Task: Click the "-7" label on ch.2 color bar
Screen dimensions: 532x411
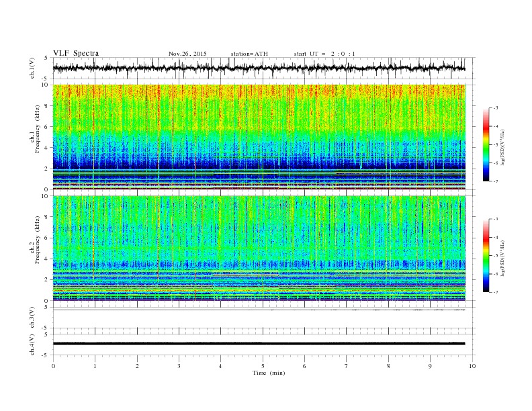Action: pos(496,292)
